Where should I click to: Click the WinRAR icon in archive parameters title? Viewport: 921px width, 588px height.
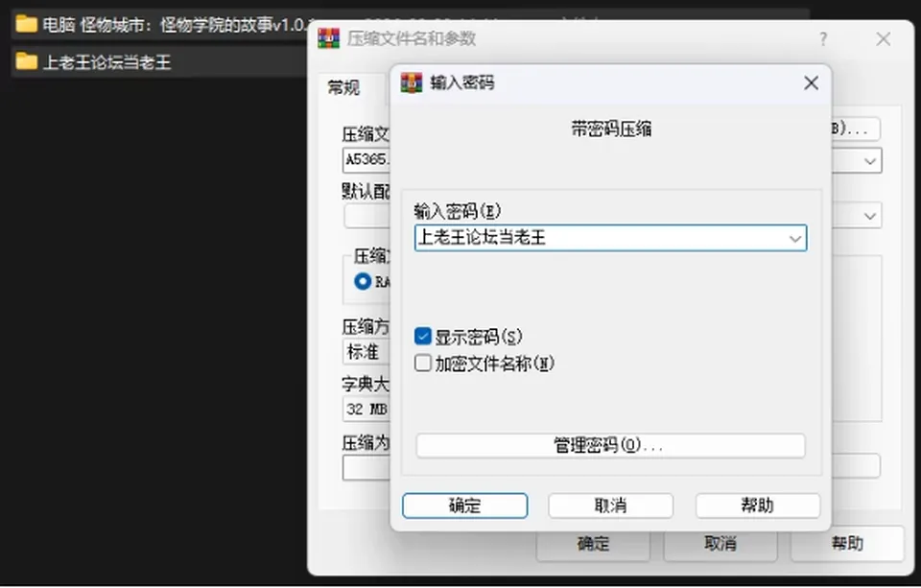click(x=328, y=38)
